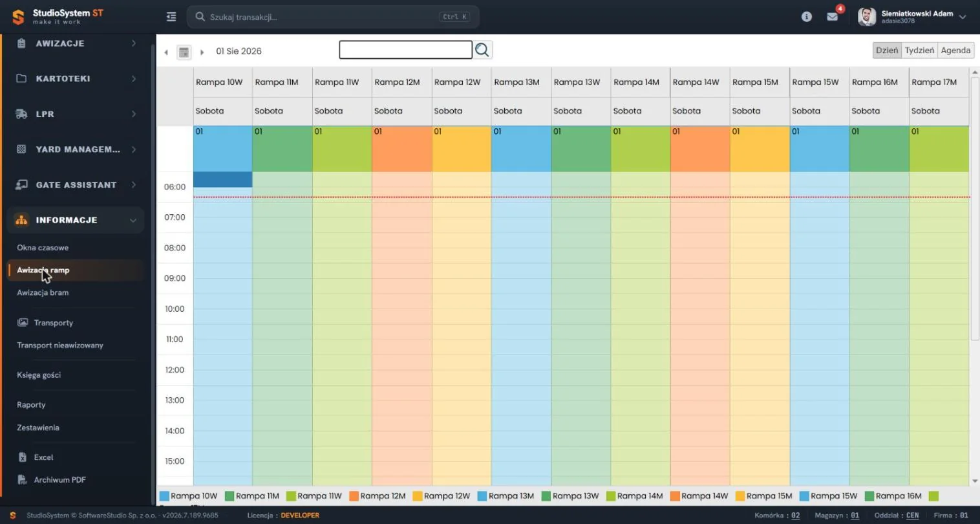980x524 pixels.
Task: Click the footer StudioSystem small logo
Action: click(x=12, y=516)
